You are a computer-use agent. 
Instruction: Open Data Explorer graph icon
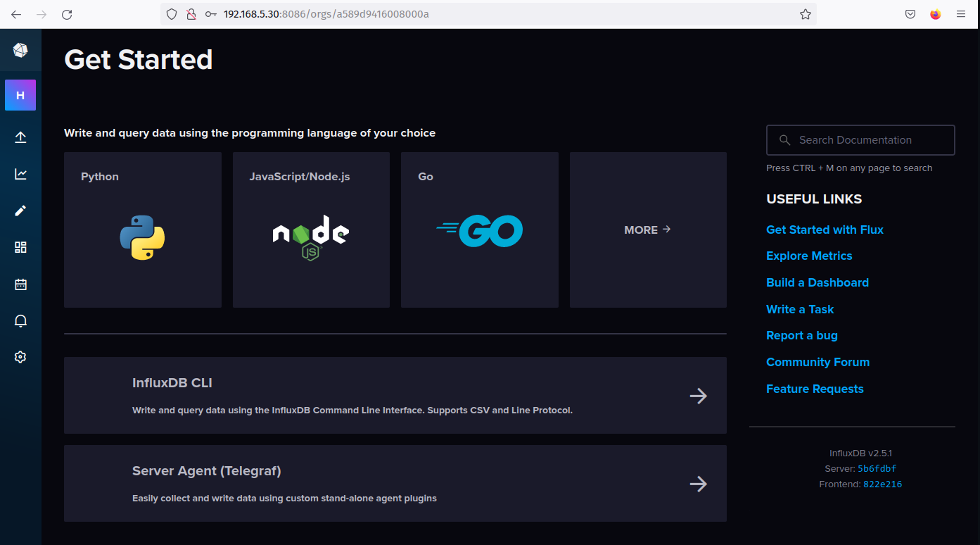coord(20,174)
